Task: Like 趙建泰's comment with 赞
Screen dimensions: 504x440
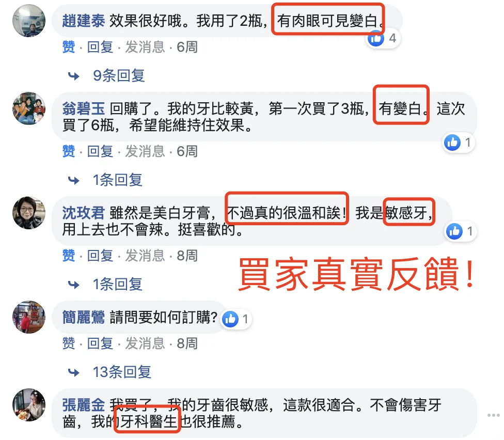Action: 69,47
